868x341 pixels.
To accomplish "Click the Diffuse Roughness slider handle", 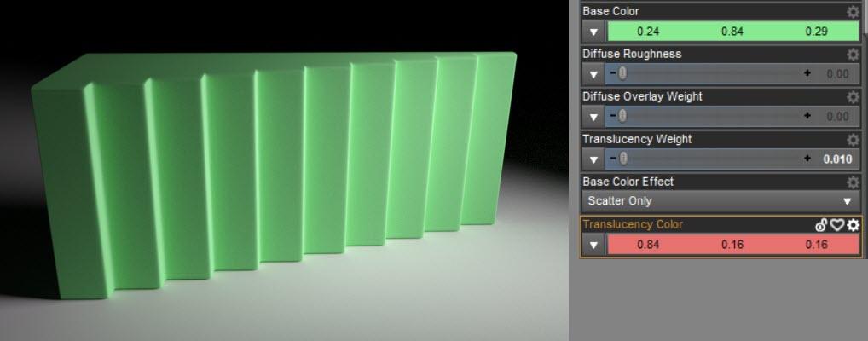I will pos(622,73).
